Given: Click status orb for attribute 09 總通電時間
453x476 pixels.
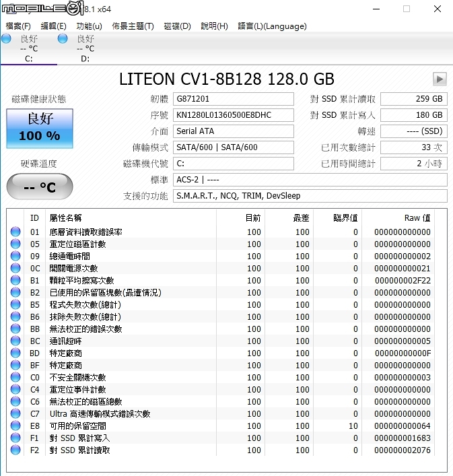Looking at the screenshot, I should tap(15, 256).
